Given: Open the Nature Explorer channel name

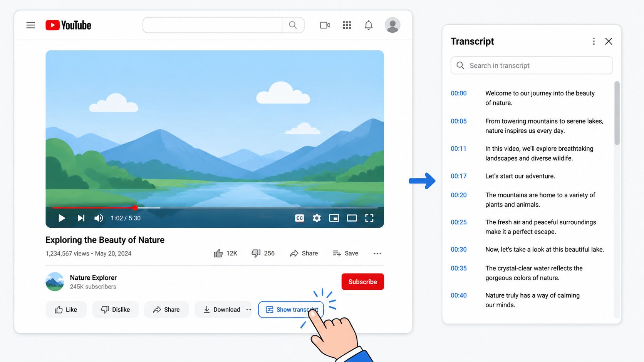Looking at the screenshot, I should click(x=93, y=278).
